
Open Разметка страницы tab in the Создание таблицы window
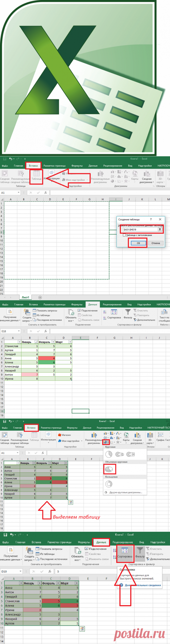tap(54, 166)
